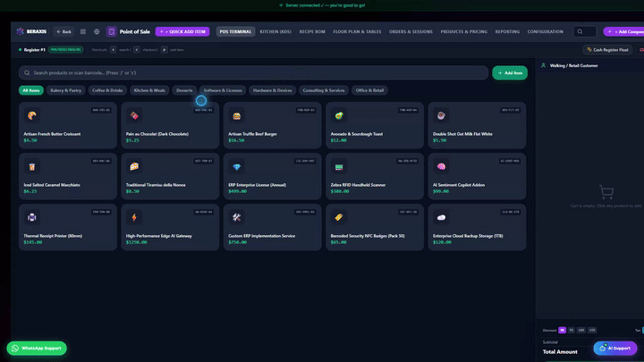Click the tag icon on Barcoded Security NFC Badges
Screen dimensions: 644x362
338,217
